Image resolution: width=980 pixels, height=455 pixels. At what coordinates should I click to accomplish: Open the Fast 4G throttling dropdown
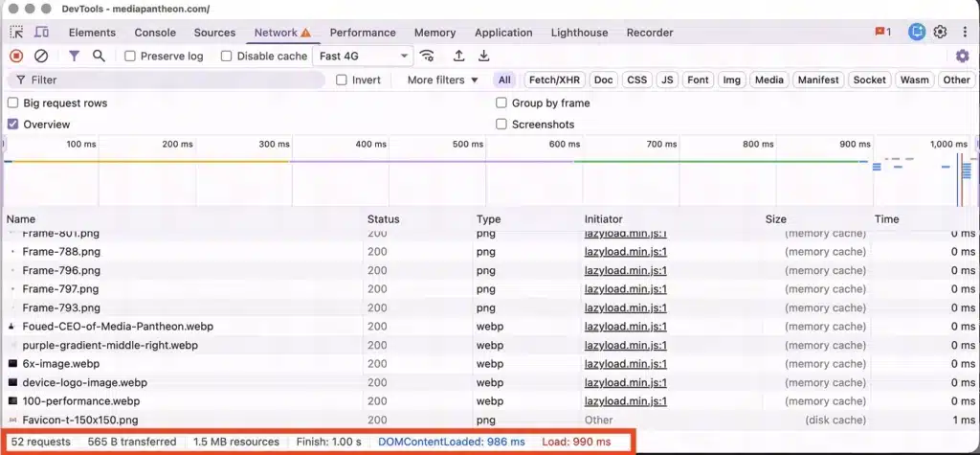(363, 57)
